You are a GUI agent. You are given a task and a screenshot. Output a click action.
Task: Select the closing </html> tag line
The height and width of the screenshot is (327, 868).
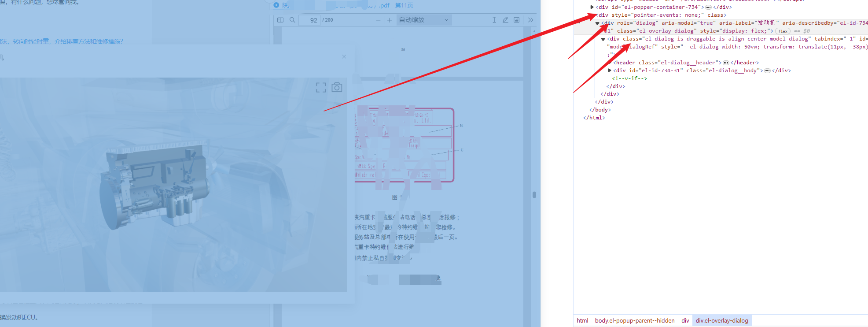click(x=594, y=118)
